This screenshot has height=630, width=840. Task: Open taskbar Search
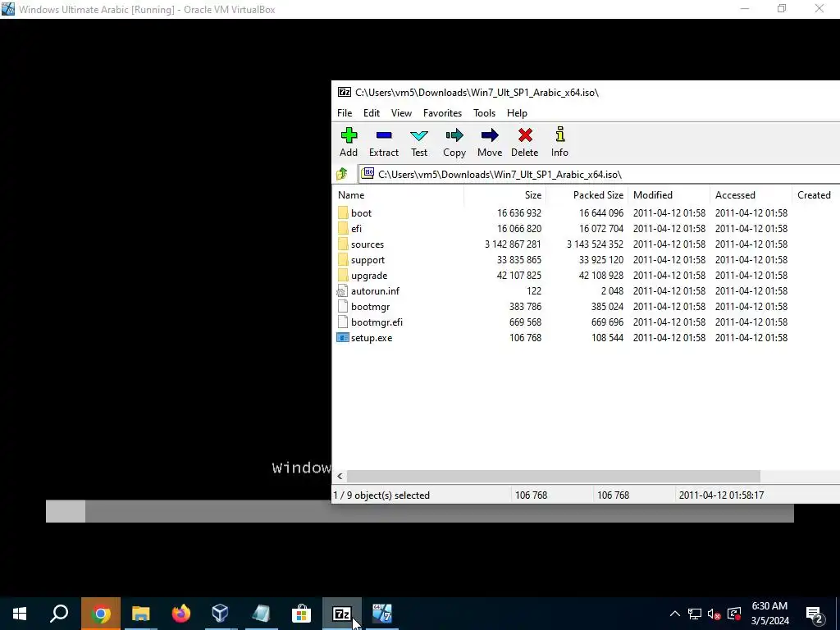(59, 614)
